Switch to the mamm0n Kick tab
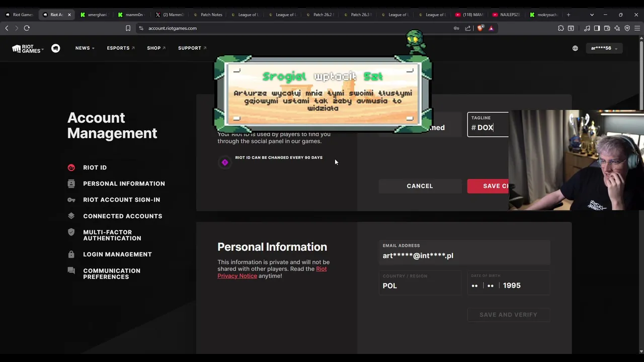644x362 pixels. pos(131,15)
